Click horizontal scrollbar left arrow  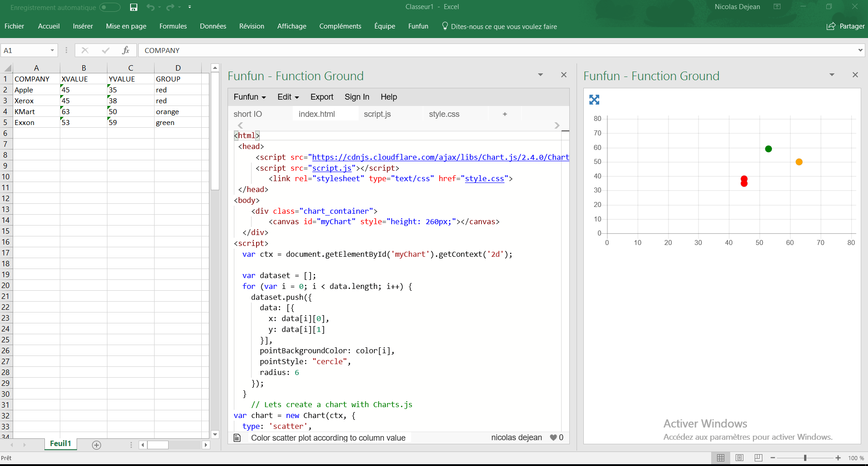143,445
